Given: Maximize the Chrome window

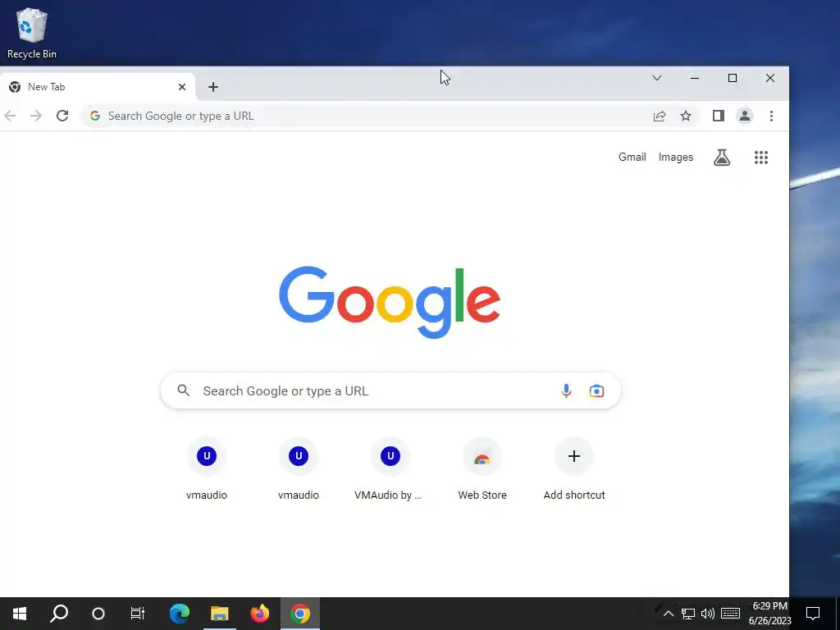Looking at the screenshot, I should (x=733, y=78).
